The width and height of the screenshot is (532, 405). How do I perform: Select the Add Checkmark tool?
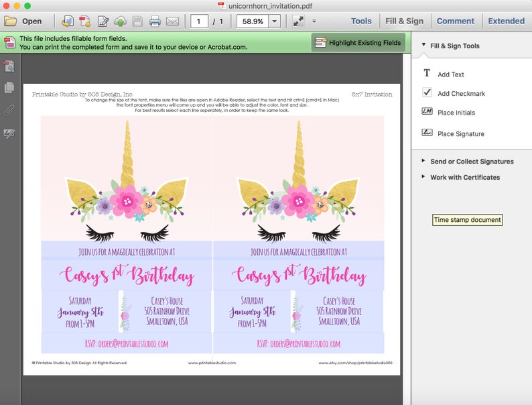pos(454,93)
